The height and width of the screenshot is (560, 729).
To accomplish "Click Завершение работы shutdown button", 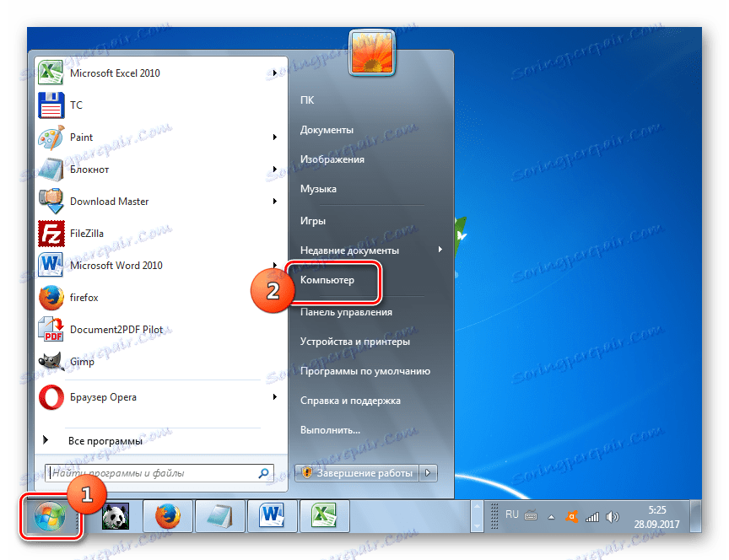I will pyautogui.click(x=357, y=473).
